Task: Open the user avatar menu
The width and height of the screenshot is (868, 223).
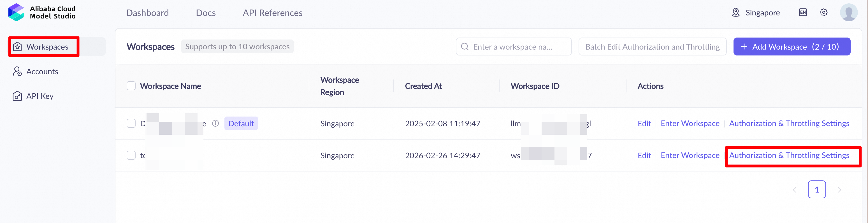Action: [x=848, y=12]
